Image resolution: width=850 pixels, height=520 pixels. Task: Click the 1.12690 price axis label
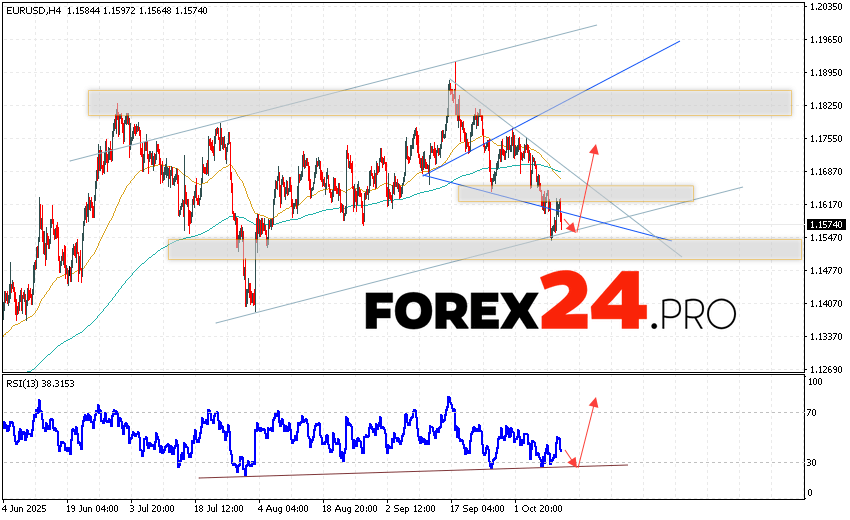click(x=827, y=368)
